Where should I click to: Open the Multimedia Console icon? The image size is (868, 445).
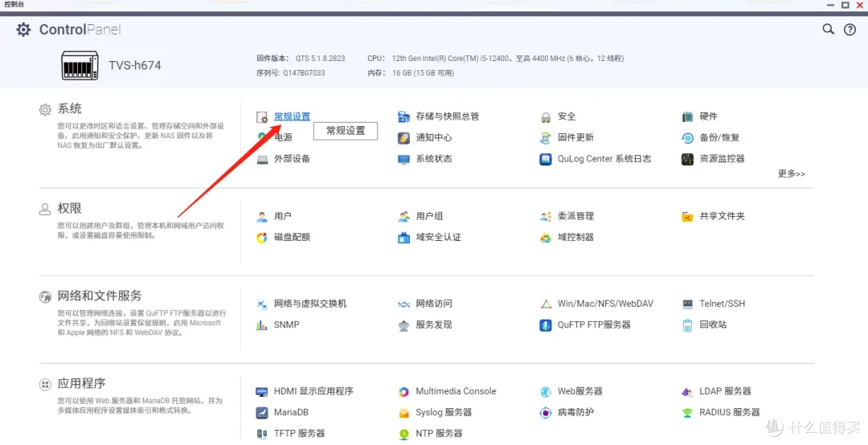tap(403, 391)
